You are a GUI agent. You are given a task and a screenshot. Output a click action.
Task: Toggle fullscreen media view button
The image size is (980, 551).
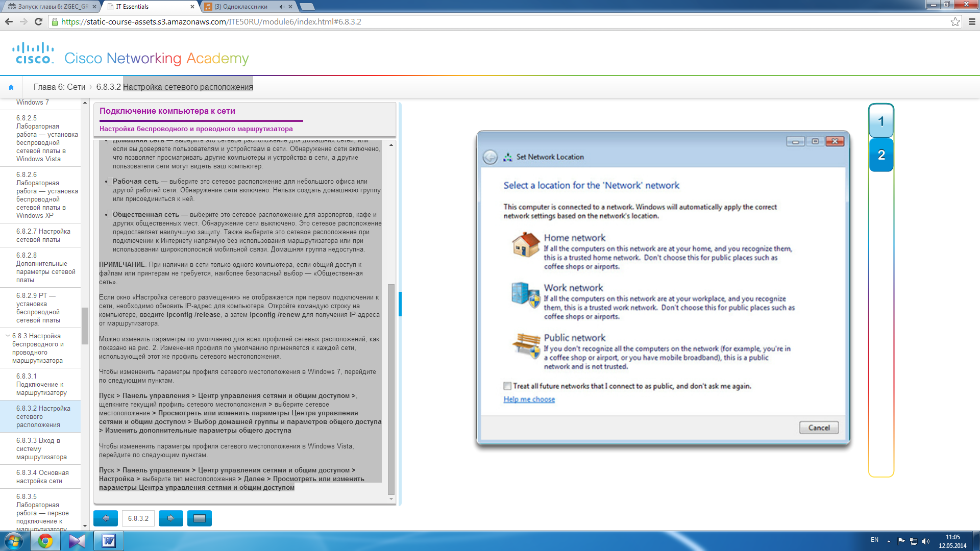pyautogui.click(x=200, y=518)
